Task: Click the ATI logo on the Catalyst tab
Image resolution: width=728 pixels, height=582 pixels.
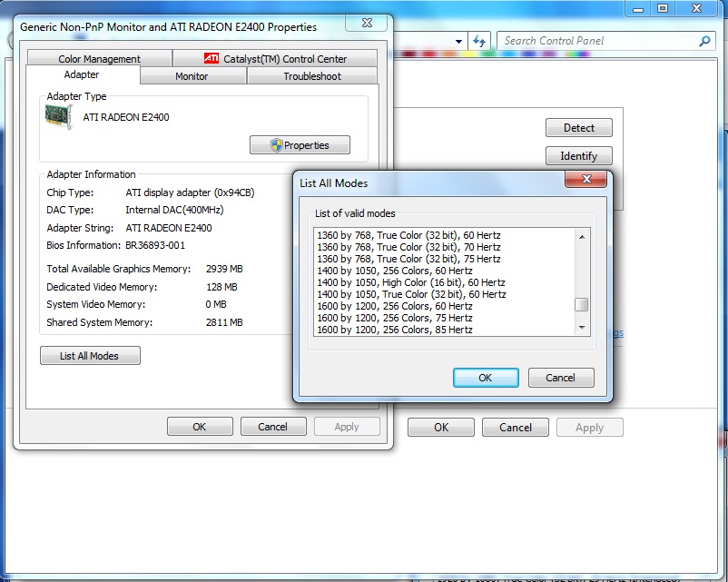Action: pos(212,58)
